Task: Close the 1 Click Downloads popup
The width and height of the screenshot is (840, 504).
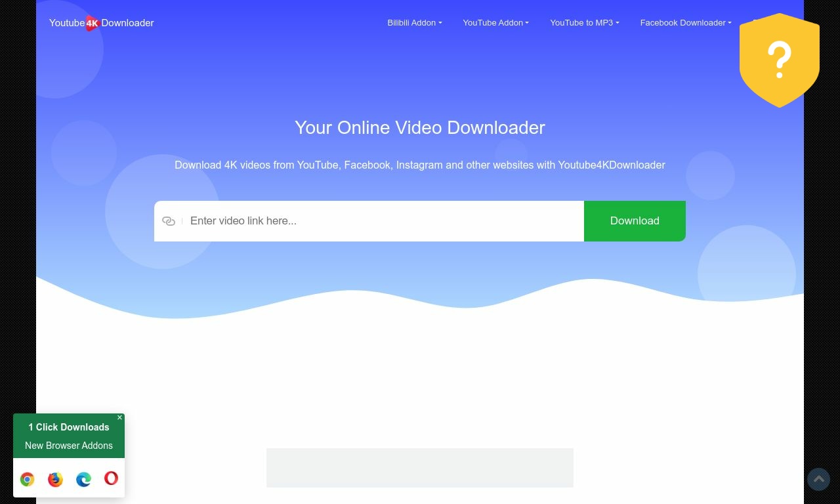Action: coord(119,417)
